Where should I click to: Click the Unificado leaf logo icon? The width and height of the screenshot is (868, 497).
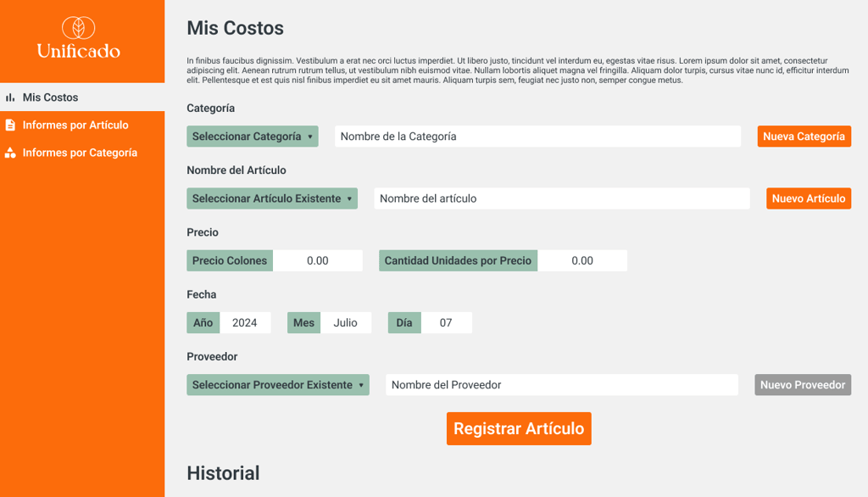tap(78, 28)
